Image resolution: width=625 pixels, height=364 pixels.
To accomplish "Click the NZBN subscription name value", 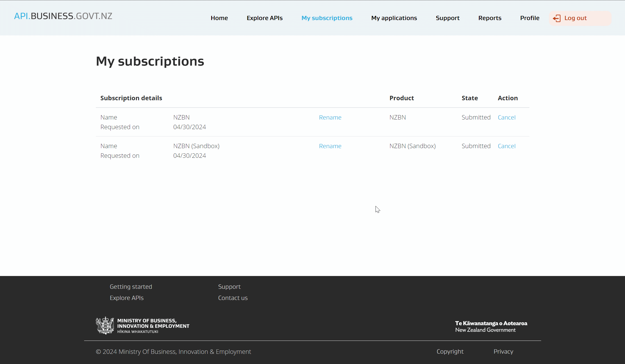I will tap(182, 117).
